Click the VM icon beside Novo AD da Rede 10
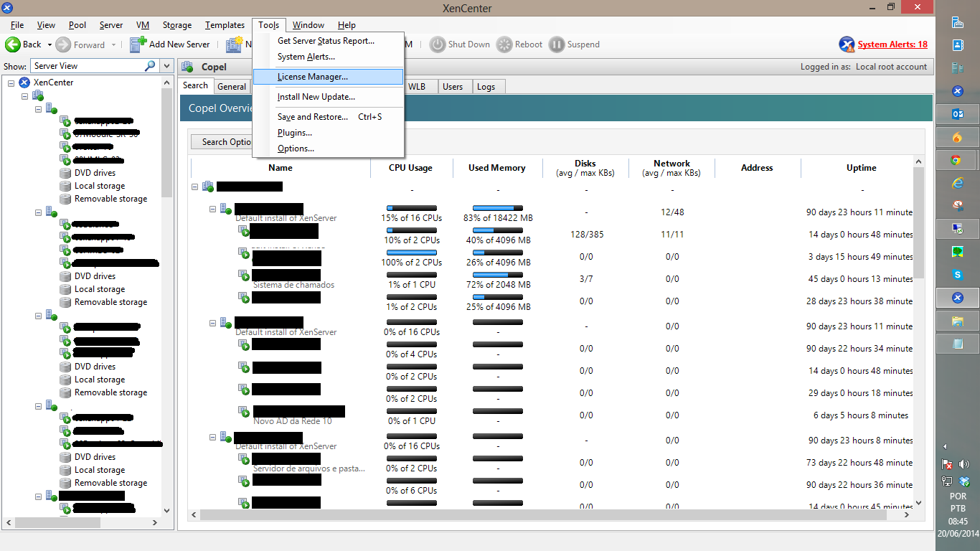 [x=245, y=412]
